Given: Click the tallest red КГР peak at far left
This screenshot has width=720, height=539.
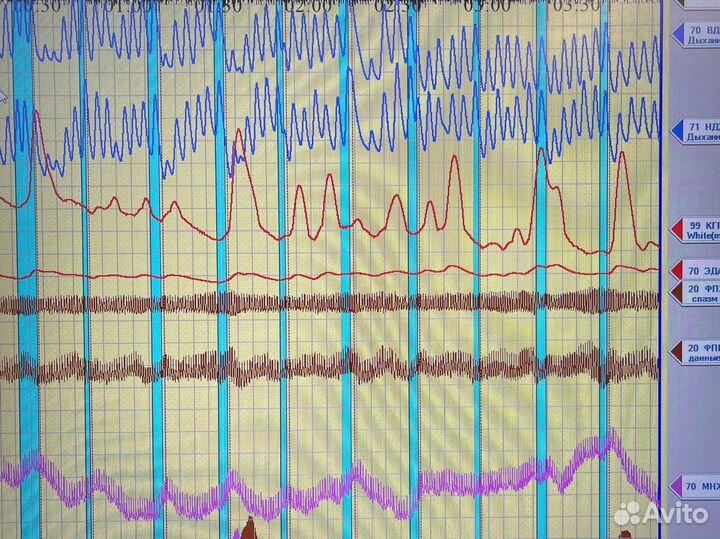Looking at the screenshot, I should point(36,112).
